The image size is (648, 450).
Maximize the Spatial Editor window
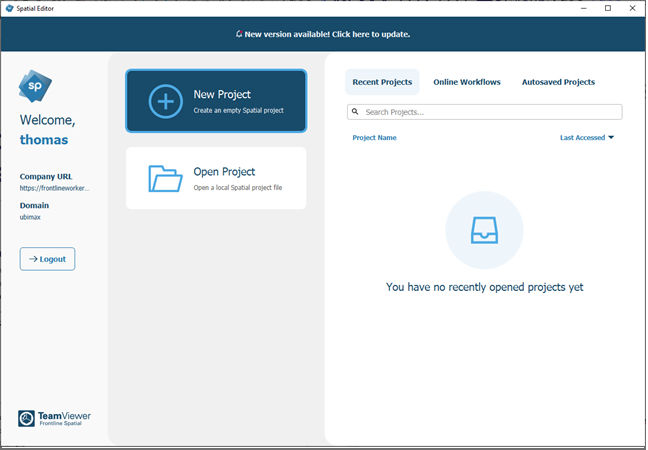click(608, 8)
